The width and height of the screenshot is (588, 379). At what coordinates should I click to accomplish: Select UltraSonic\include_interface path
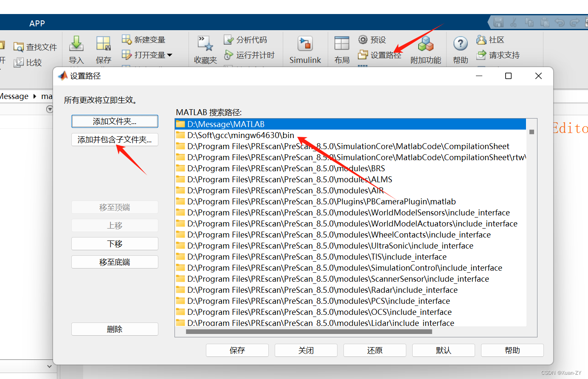point(351,246)
